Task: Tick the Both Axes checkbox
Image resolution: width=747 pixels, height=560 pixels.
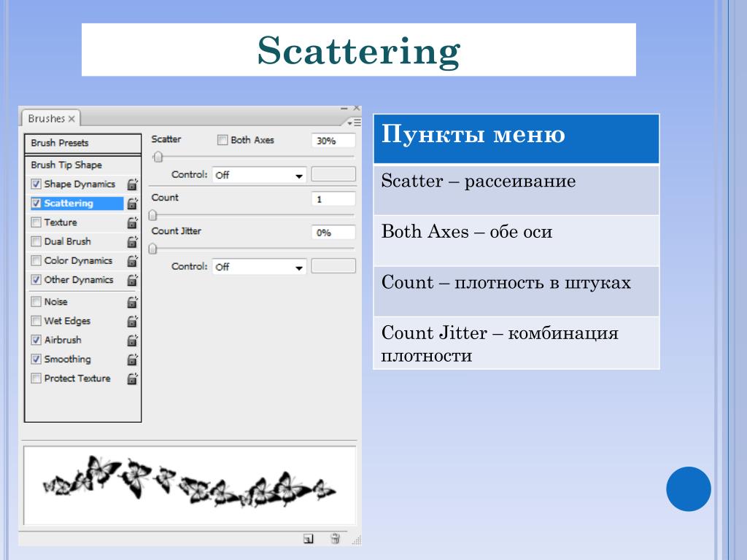Action: 222,140
